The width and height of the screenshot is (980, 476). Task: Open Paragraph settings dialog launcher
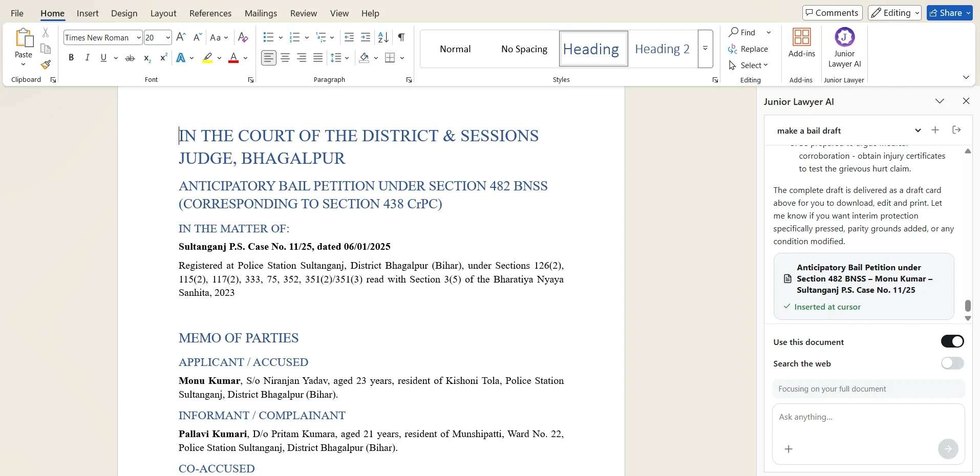point(409,80)
